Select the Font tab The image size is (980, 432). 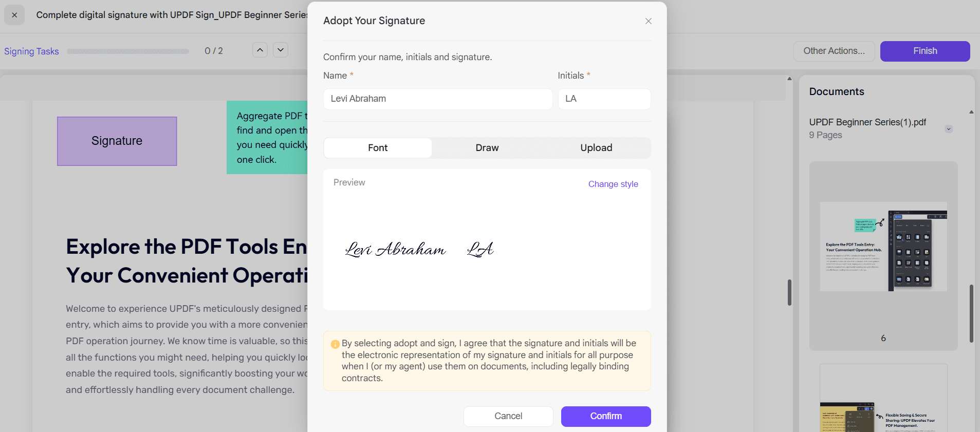[378, 148]
